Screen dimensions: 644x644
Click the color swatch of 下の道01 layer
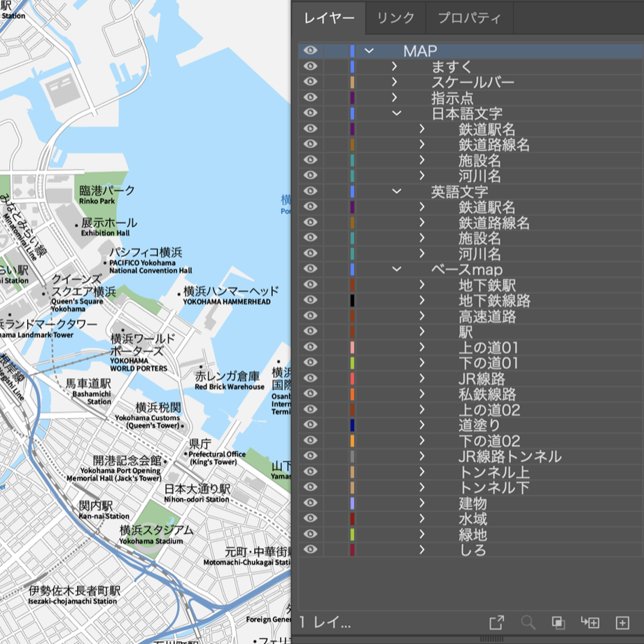(352, 363)
